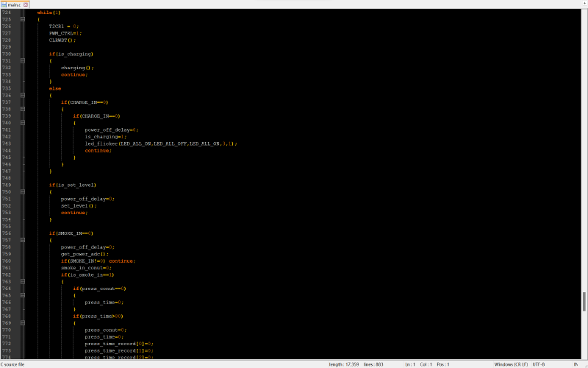Click line number 755 in the margin

point(7,227)
